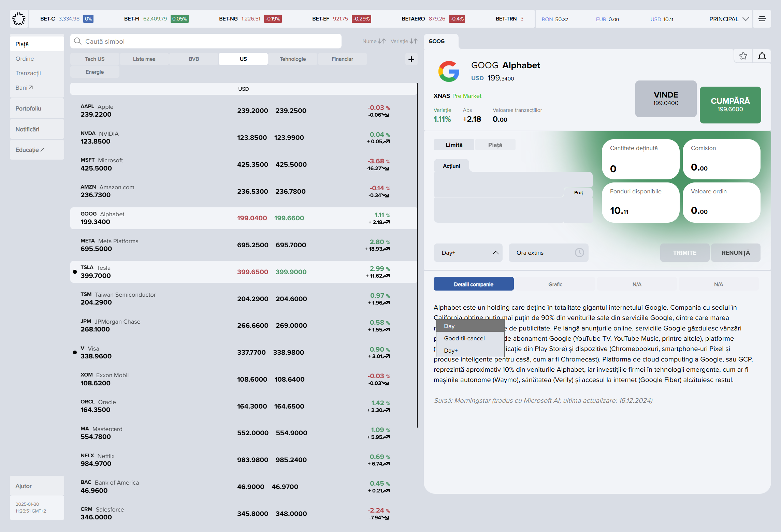This screenshot has width=781, height=532.
Task: Open the BVB watchlist tab
Action: (194, 59)
